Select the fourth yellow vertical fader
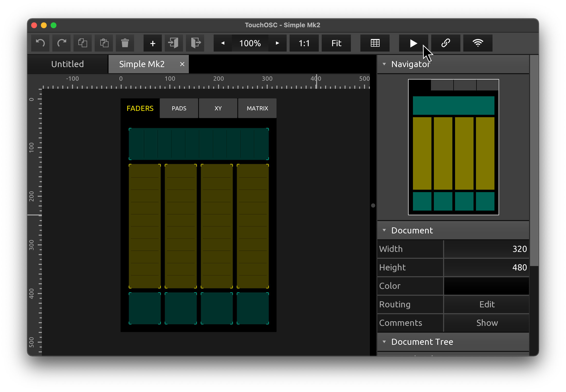The width and height of the screenshot is (566, 392). click(253, 226)
